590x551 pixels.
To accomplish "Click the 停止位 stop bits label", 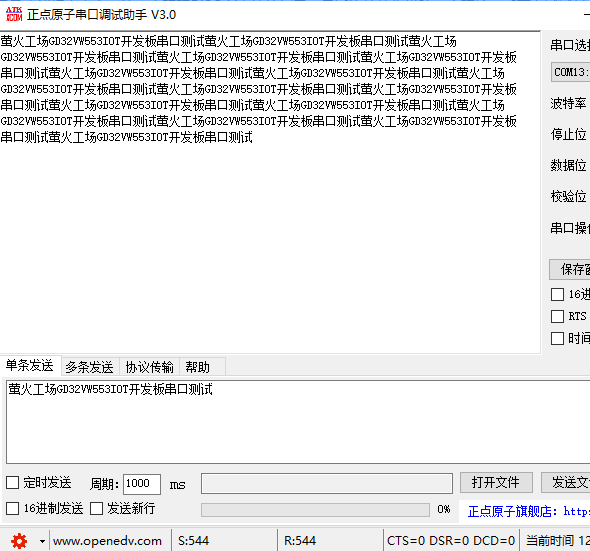I will click(568, 134).
